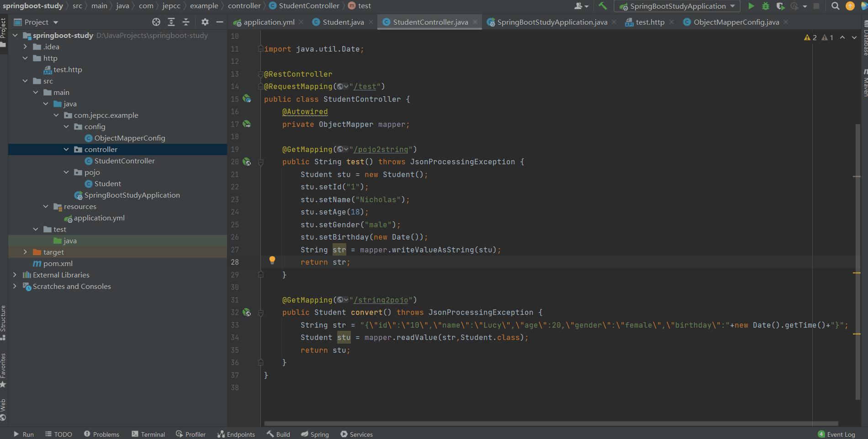The width and height of the screenshot is (868, 439).
Task: Open the TODO tool window
Action: click(x=58, y=434)
